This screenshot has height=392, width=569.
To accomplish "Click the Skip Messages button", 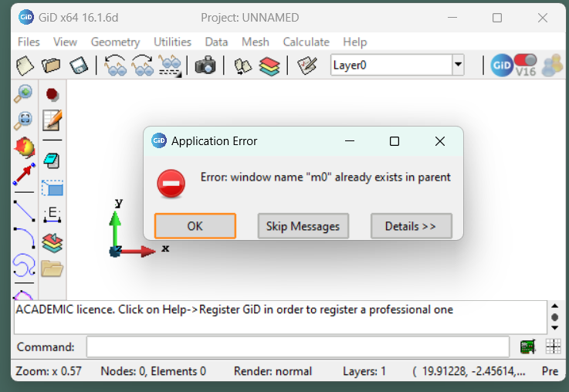I will point(303,226).
